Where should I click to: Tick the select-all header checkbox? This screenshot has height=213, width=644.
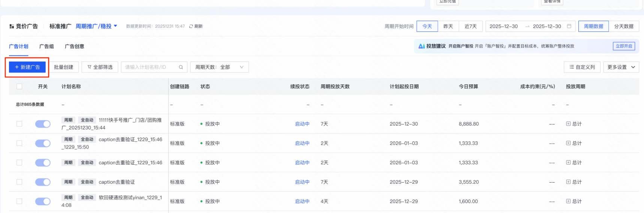pyautogui.click(x=19, y=87)
